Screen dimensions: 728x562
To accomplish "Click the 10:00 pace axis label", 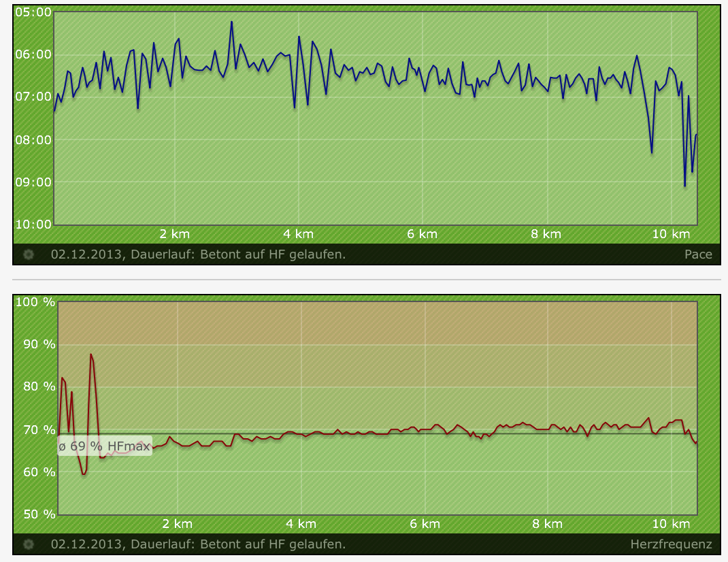I will 33,224.
